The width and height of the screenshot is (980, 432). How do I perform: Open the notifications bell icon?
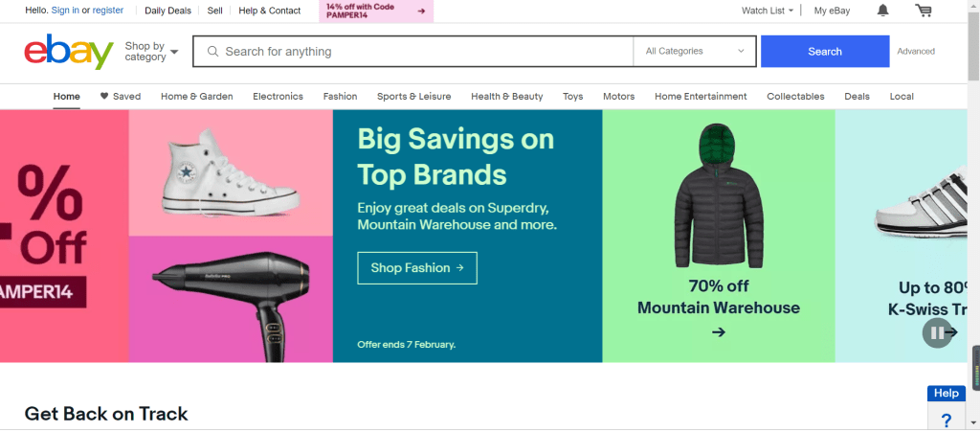882,11
